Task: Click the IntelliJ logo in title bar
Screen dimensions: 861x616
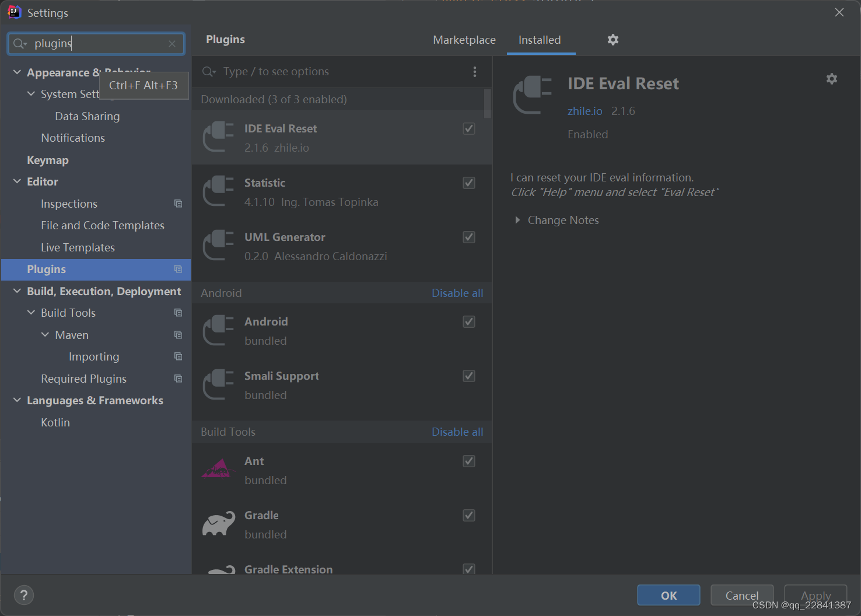Action: point(15,12)
